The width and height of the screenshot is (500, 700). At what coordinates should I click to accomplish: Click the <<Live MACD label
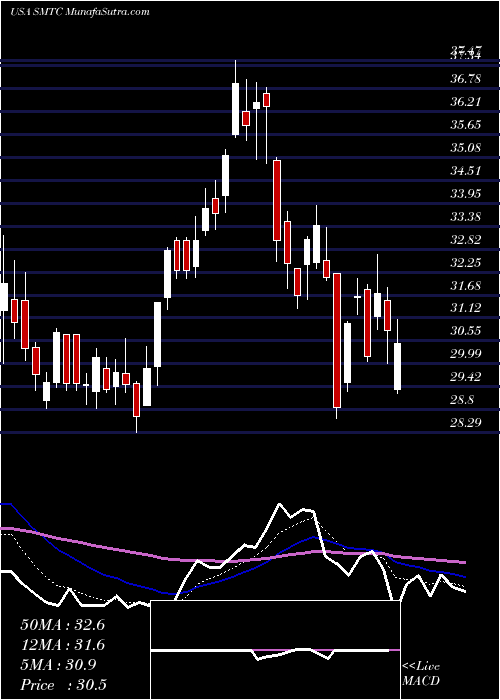[x=421, y=673]
